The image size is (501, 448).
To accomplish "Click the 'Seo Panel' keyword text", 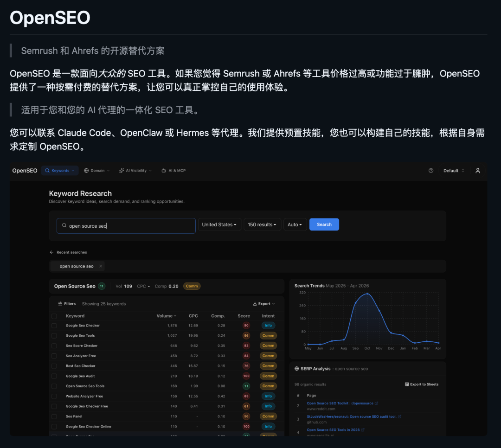I will [x=74, y=416].
